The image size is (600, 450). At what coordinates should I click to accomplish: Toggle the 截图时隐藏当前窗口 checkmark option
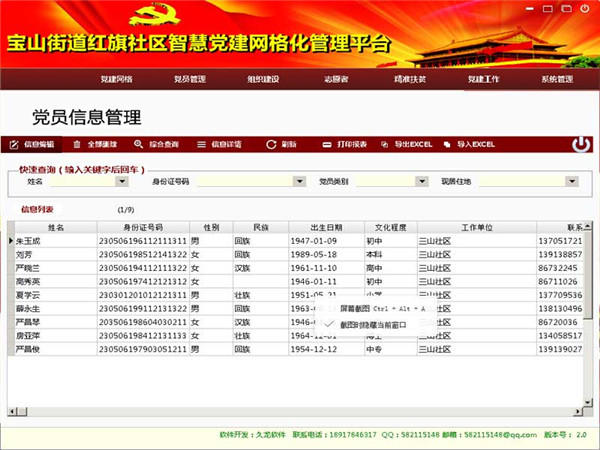329,324
